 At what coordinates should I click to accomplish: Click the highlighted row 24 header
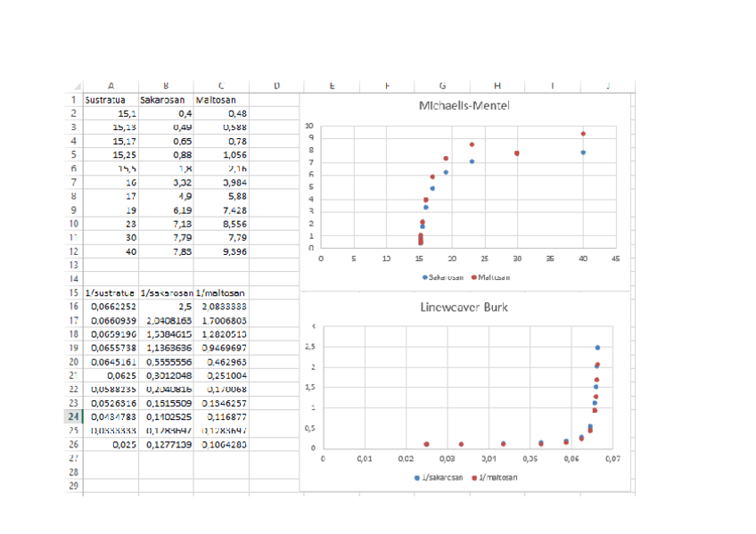(74, 415)
